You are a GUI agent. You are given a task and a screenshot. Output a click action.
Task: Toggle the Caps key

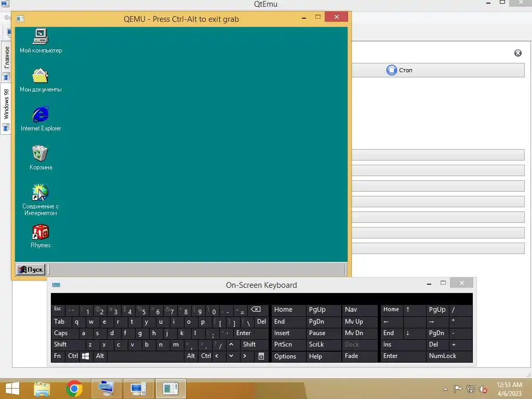click(65, 333)
